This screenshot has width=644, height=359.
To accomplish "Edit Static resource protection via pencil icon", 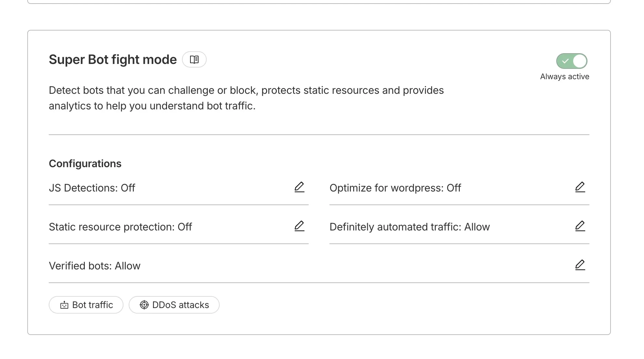I will [299, 226].
